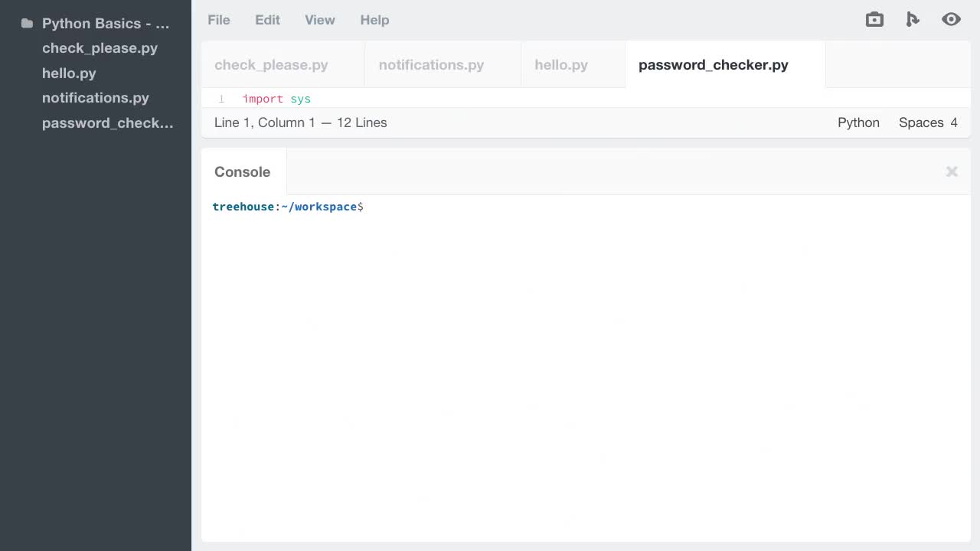Switch to the check_please.py tab

point(271,65)
